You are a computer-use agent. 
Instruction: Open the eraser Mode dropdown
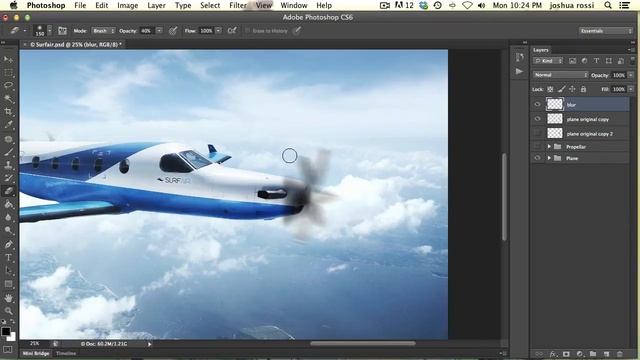(x=103, y=31)
